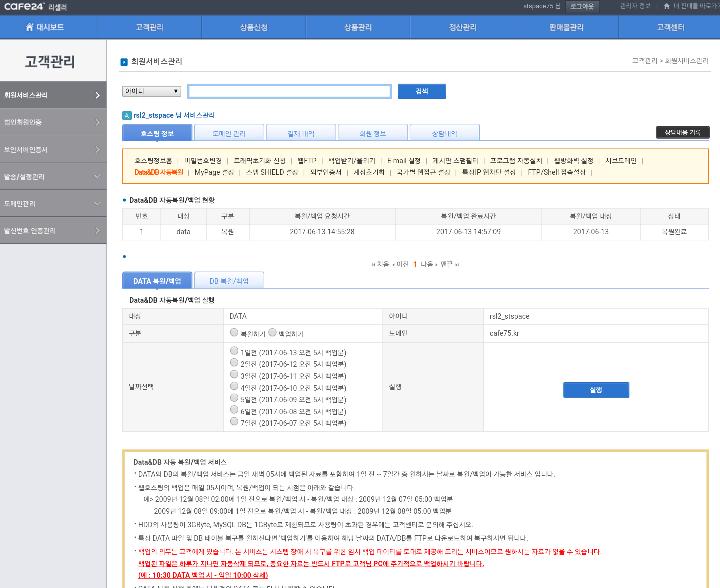Click the blue icon beside 회원서비스관리 heading
The image size is (720, 588).
pyautogui.click(x=124, y=62)
